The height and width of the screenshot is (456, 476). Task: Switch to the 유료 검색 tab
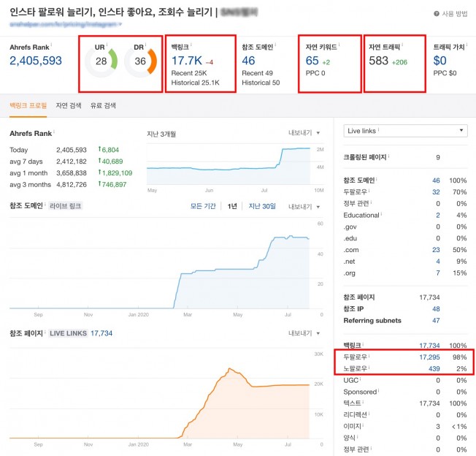tap(103, 106)
